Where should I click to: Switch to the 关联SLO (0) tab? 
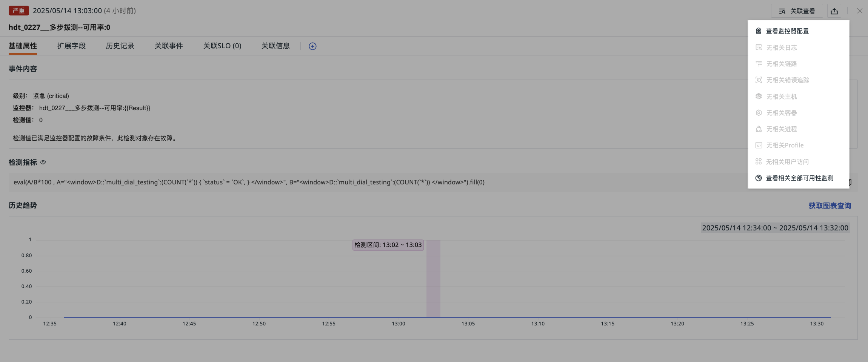(x=222, y=46)
